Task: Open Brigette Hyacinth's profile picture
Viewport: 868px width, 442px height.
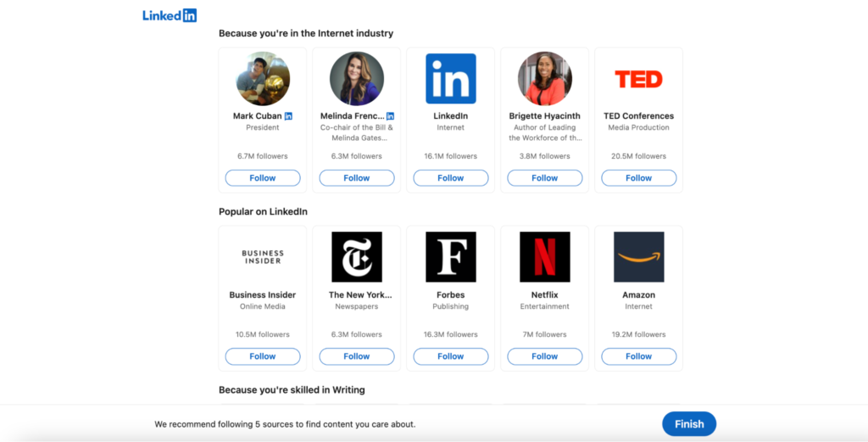Action: [545, 79]
